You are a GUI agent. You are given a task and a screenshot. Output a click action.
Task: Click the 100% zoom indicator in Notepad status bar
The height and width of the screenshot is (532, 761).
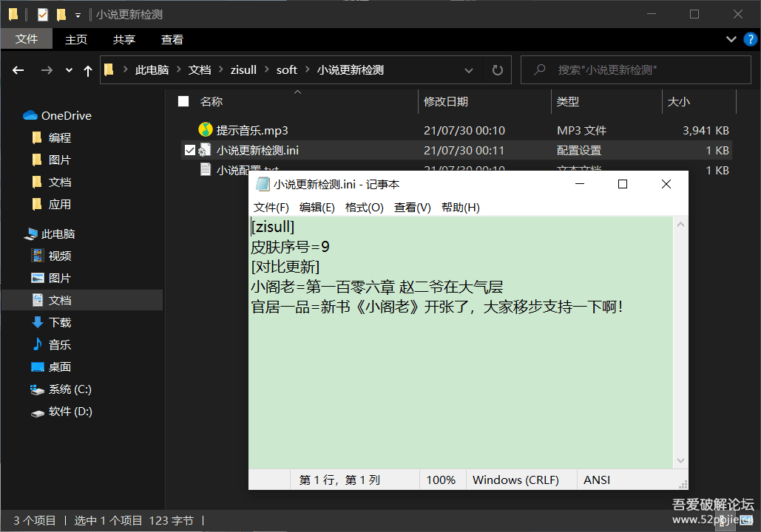click(x=442, y=480)
